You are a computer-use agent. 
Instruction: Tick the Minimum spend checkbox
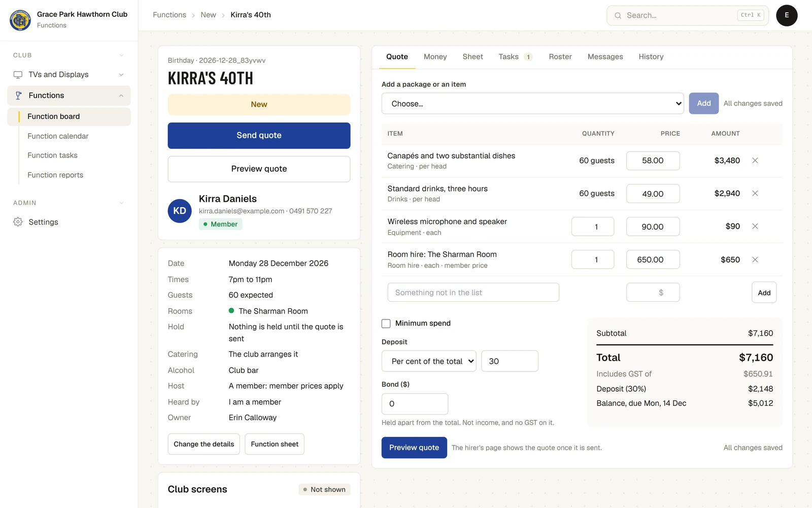[x=386, y=324]
